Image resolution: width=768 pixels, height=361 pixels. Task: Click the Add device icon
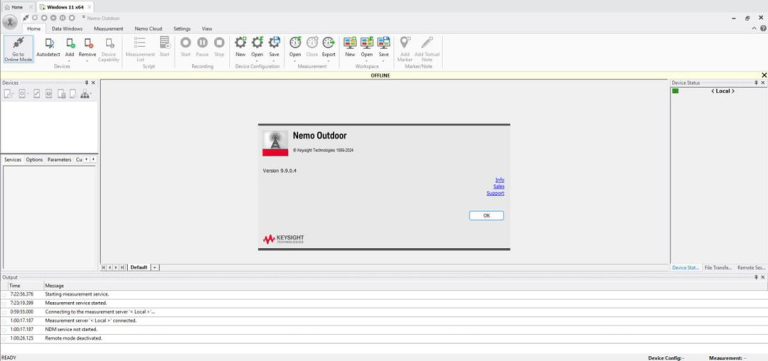[70, 43]
